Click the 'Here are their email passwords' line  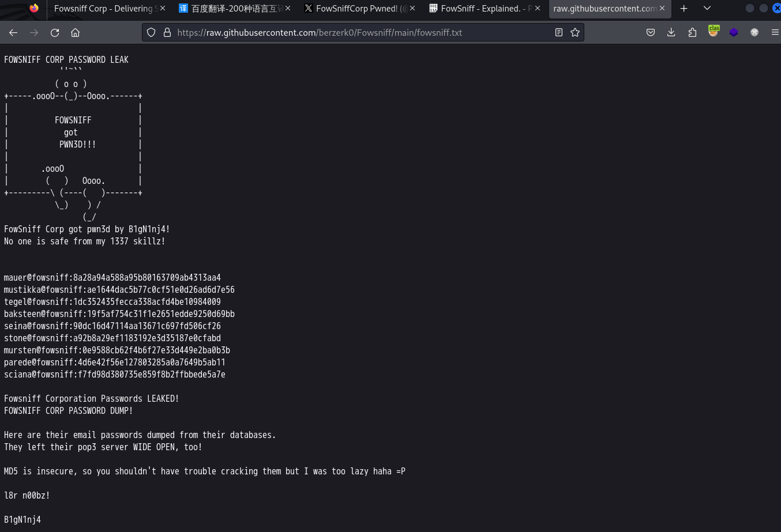point(140,435)
